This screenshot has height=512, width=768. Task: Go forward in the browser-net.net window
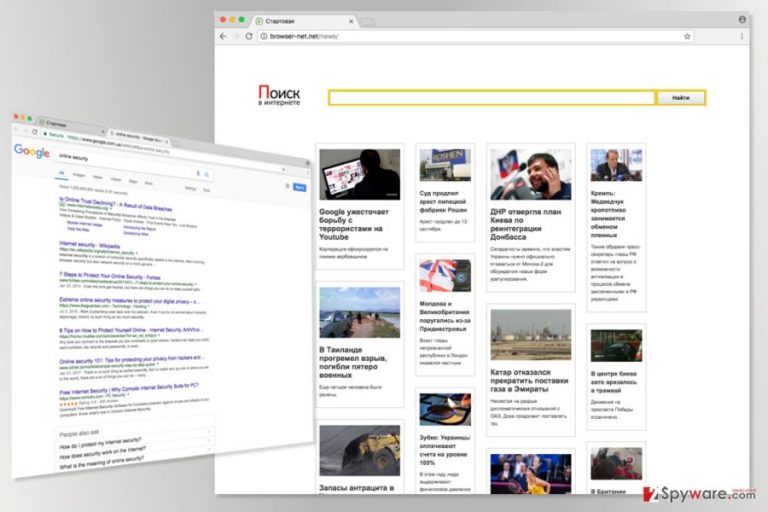(x=236, y=36)
